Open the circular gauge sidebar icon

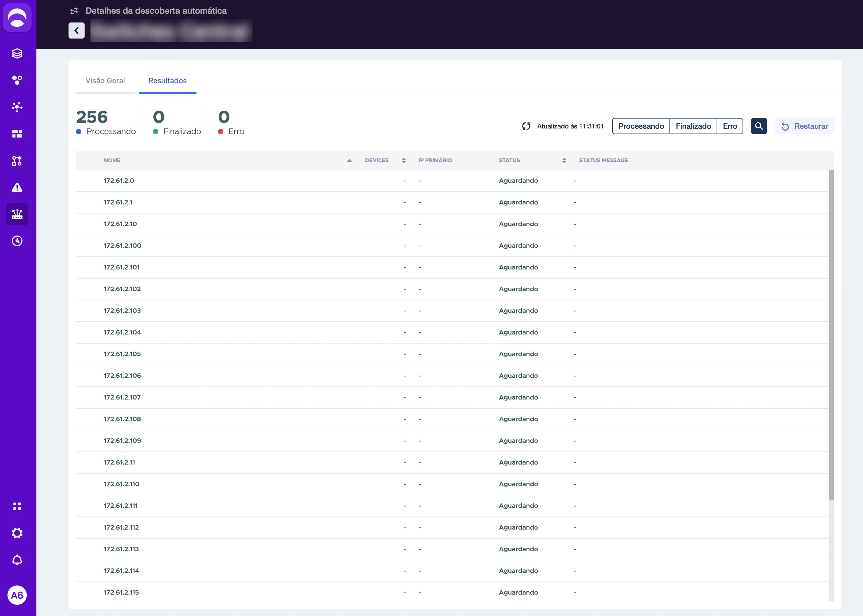(17, 241)
